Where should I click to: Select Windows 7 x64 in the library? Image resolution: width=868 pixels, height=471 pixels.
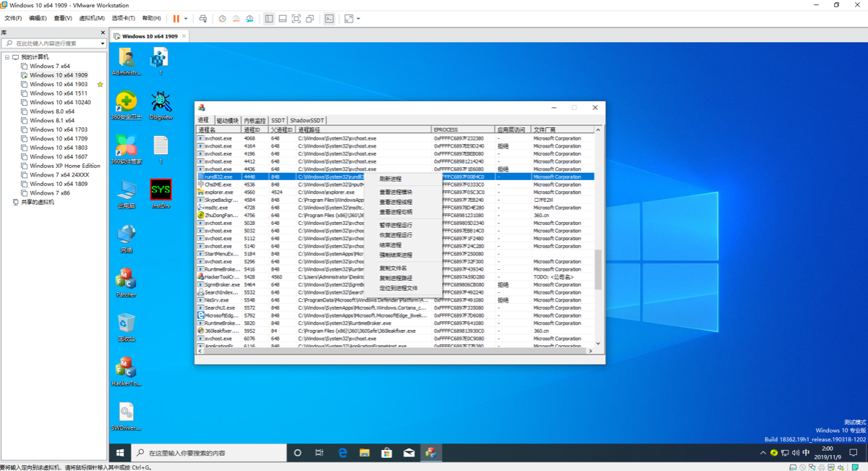pos(50,66)
